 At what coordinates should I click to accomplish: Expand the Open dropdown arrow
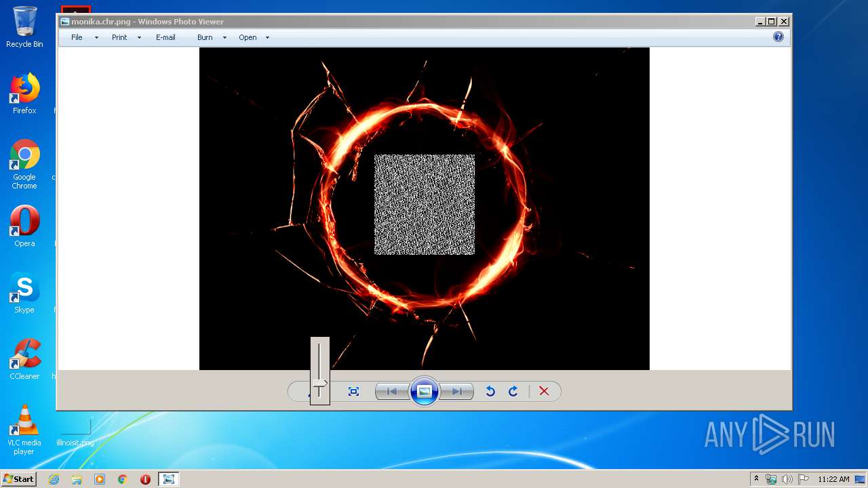point(267,38)
